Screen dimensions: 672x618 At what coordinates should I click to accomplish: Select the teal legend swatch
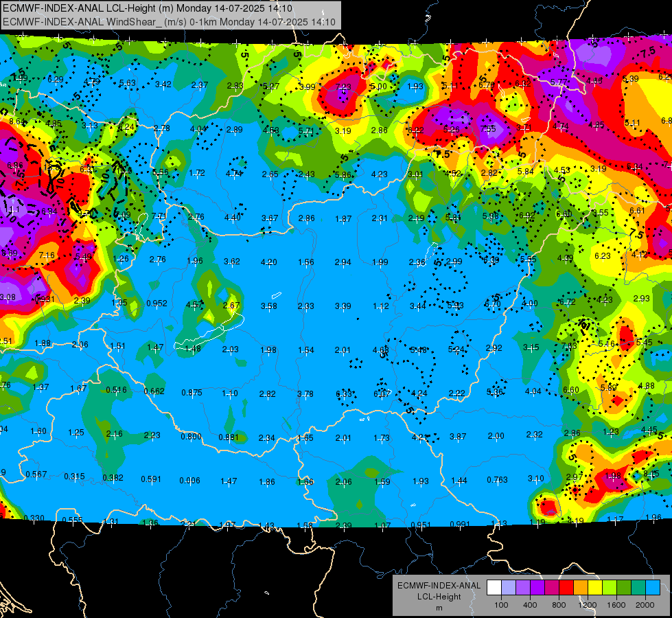638,588
